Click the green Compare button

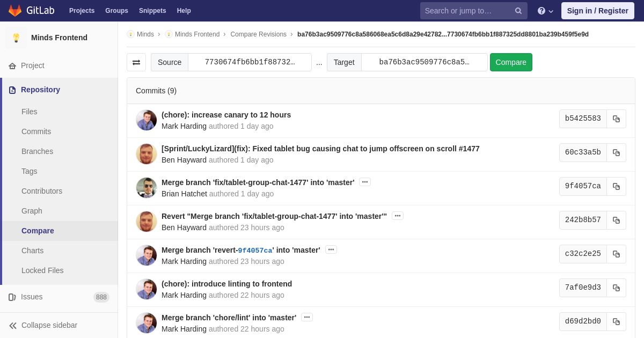pyautogui.click(x=511, y=62)
